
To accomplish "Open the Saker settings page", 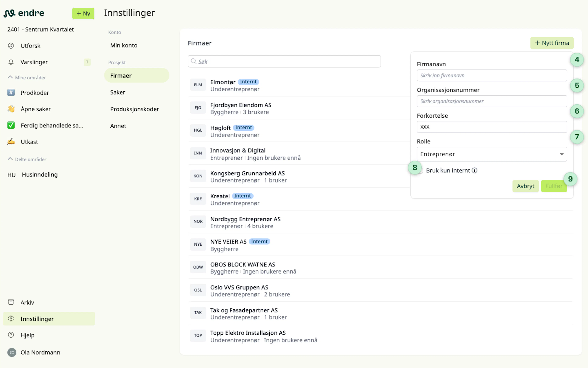I will pyautogui.click(x=118, y=92).
